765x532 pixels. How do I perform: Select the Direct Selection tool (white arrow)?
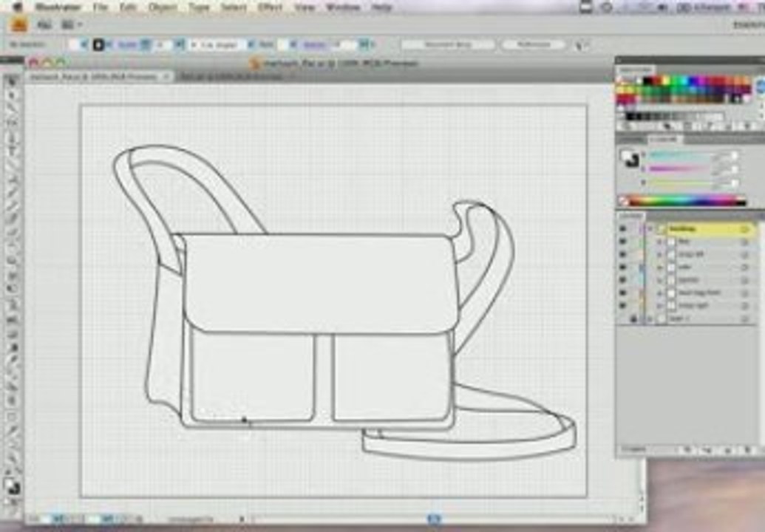(12, 95)
